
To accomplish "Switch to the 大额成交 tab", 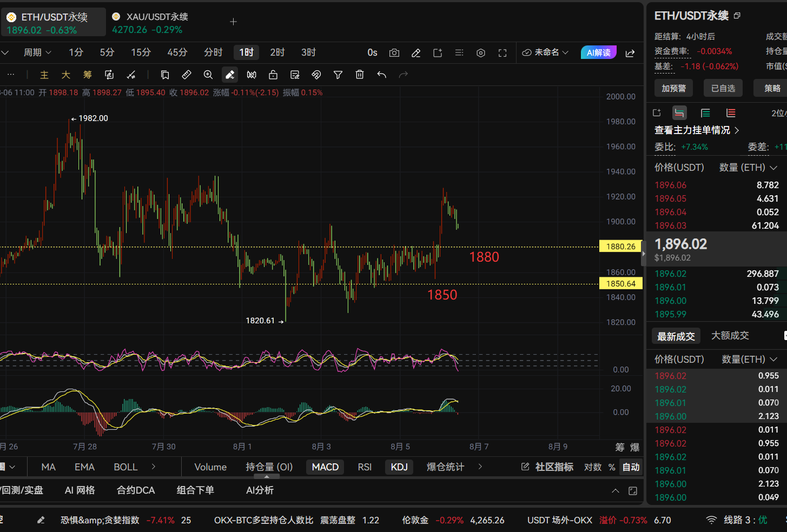I will 730,336.
